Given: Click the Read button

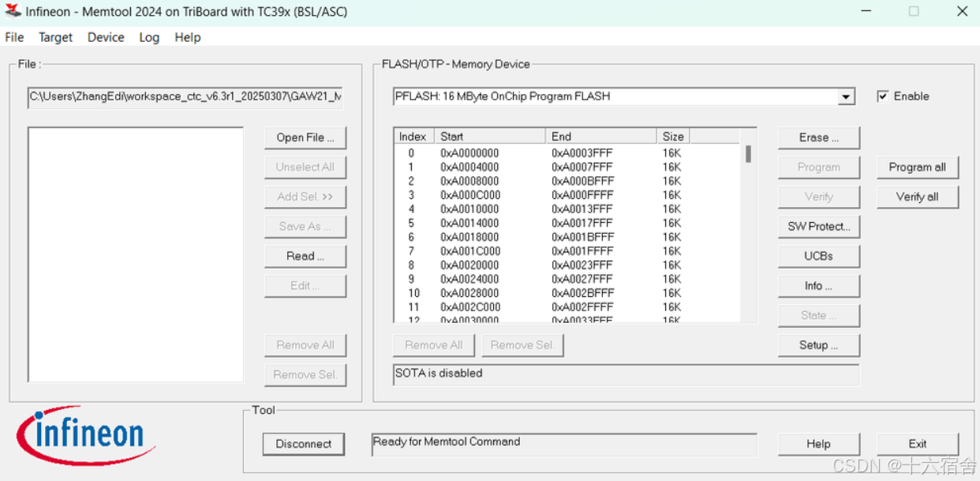Looking at the screenshot, I should (x=305, y=256).
